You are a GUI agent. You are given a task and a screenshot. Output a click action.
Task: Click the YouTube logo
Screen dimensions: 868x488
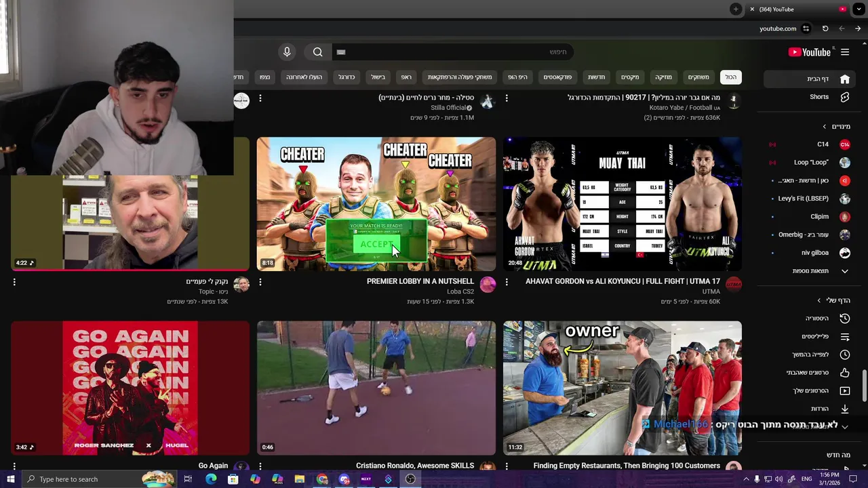(809, 52)
